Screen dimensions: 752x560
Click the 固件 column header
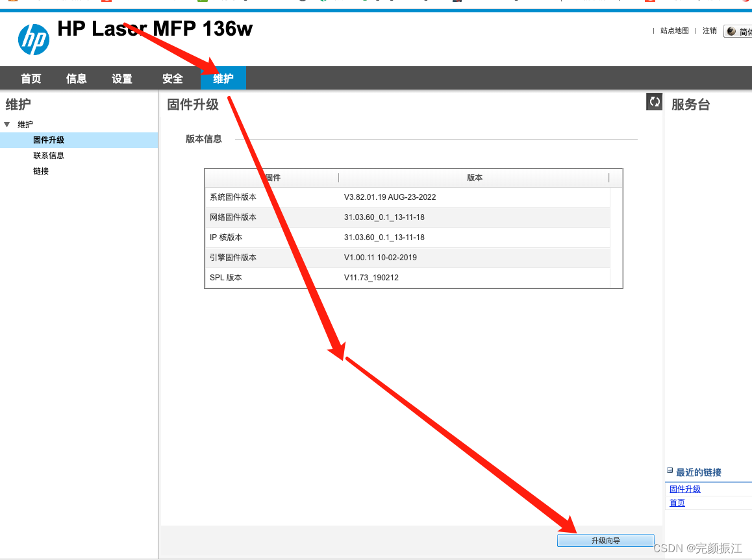point(272,178)
